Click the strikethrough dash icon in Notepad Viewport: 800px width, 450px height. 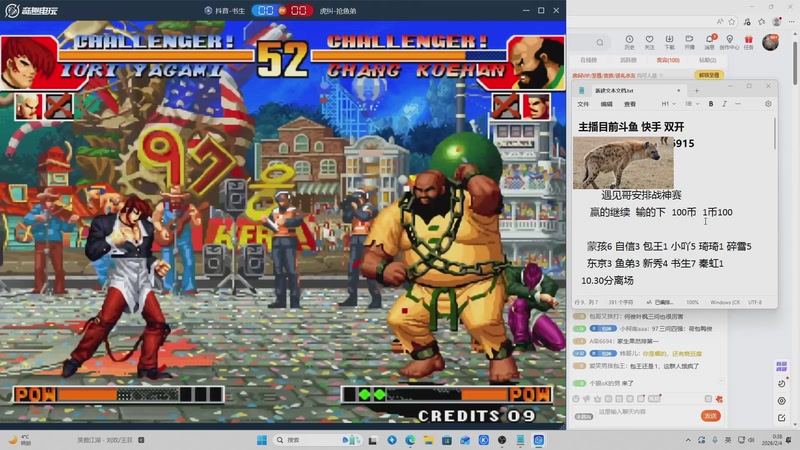pos(738,104)
